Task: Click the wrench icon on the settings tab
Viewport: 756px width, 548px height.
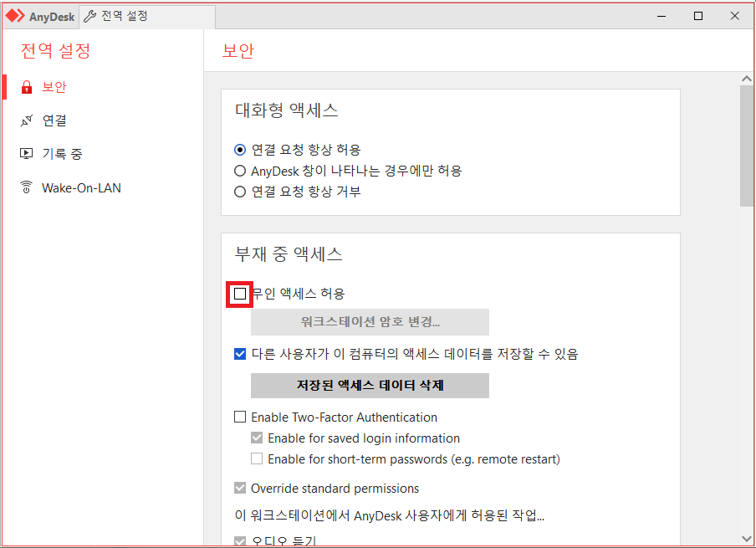Action: coord(90,15)
